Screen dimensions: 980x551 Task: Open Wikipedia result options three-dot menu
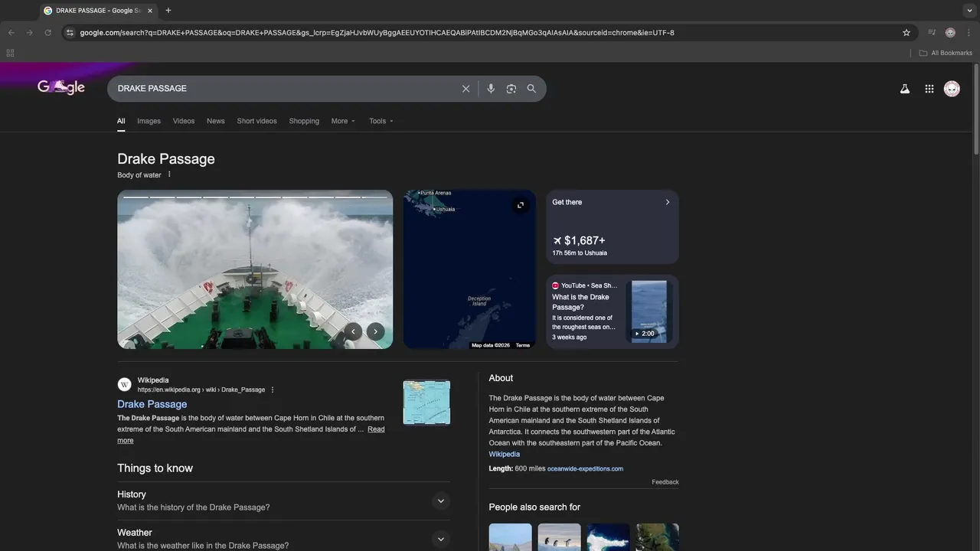pos(273,390)
